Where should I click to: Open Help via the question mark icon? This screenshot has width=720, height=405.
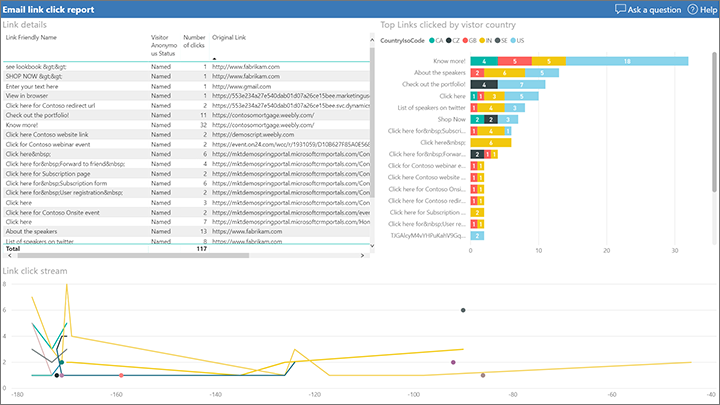coord(692,9)
